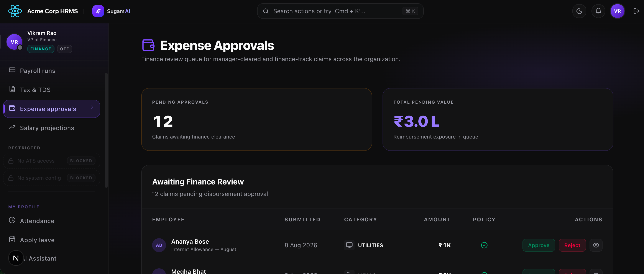View details eye icon for Ananya Bose
644x274 pixels.
[x=596, y=245]
